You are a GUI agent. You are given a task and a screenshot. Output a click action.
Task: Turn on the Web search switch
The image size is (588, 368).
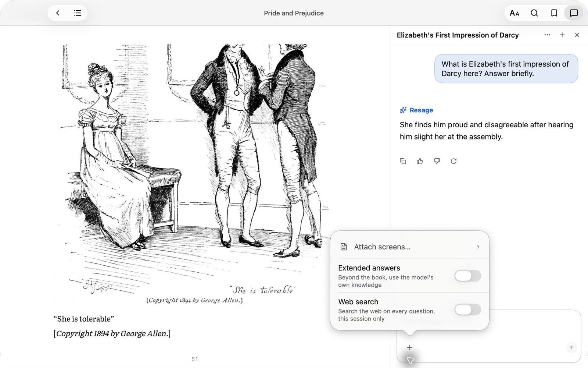[467, 309]
